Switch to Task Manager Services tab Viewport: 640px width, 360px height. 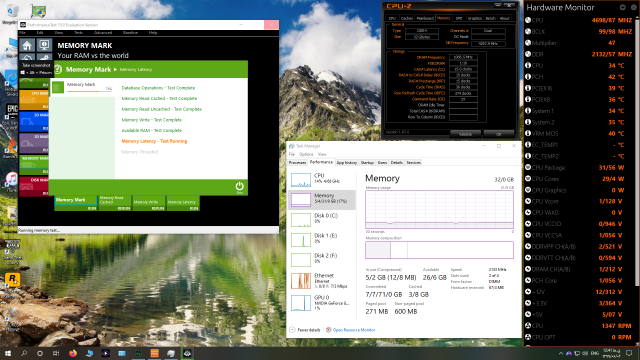413,162
